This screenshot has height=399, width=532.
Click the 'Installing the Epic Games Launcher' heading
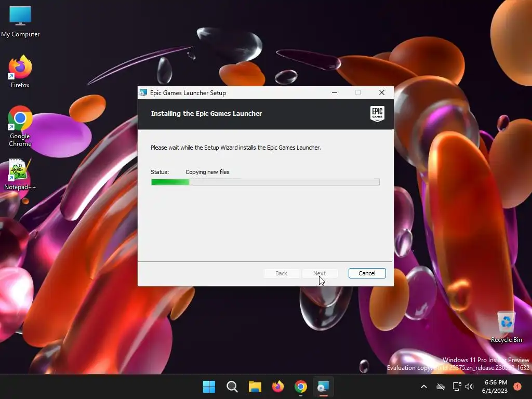point(206,114)
